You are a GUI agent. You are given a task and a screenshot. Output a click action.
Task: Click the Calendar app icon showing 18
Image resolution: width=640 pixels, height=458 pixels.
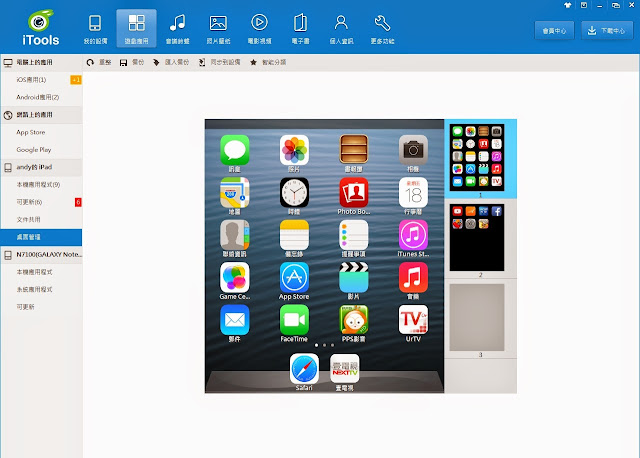[413, 192]
